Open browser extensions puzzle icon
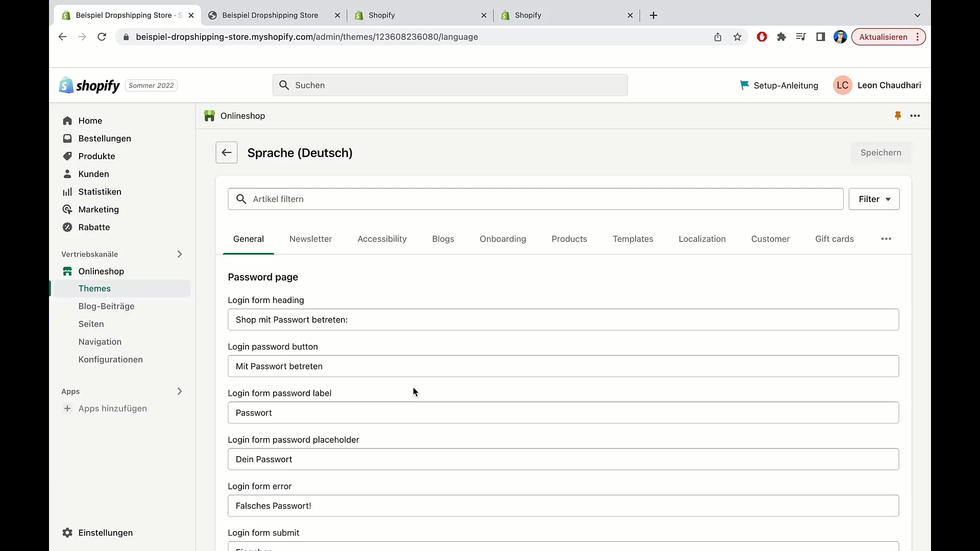The image size is (980, 551). pos(781,37)
